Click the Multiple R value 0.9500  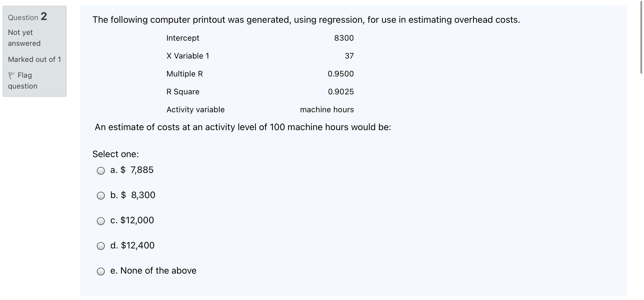point(341,73)
